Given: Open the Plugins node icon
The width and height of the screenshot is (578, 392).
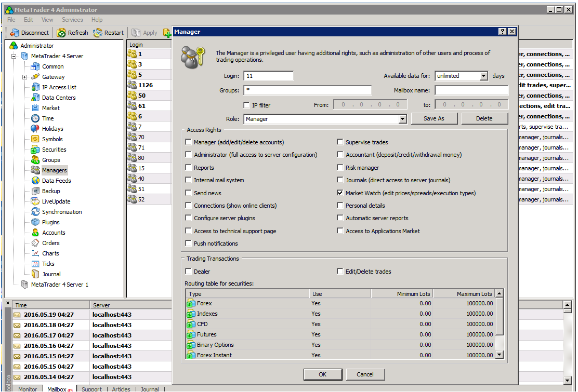Looking at the screenshot, I should 35,222.
